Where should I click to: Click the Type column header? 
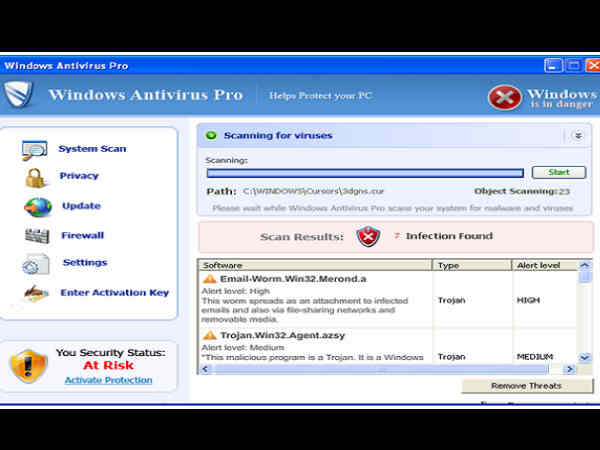click(x=472, y=265)
